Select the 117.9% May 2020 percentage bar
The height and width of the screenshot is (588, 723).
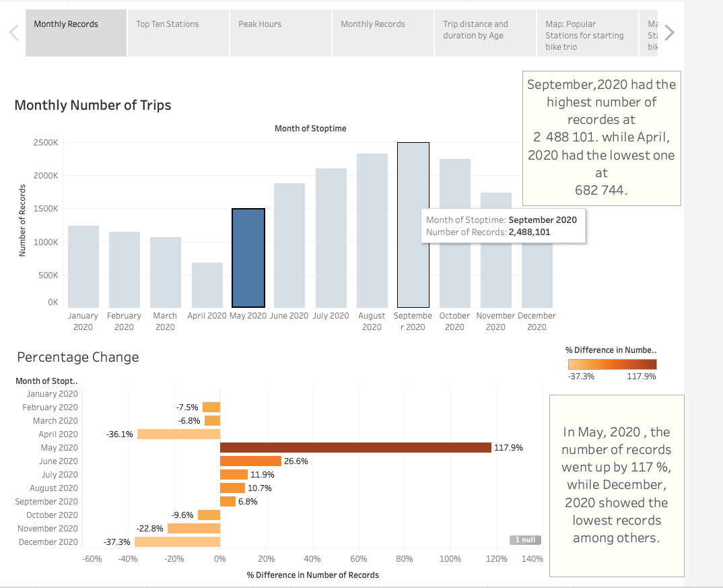(x=353, y=447)
